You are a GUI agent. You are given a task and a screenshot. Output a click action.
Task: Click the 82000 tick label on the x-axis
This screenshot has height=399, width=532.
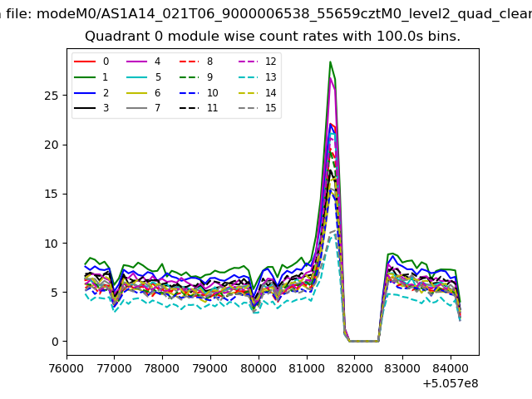(354, 367)
